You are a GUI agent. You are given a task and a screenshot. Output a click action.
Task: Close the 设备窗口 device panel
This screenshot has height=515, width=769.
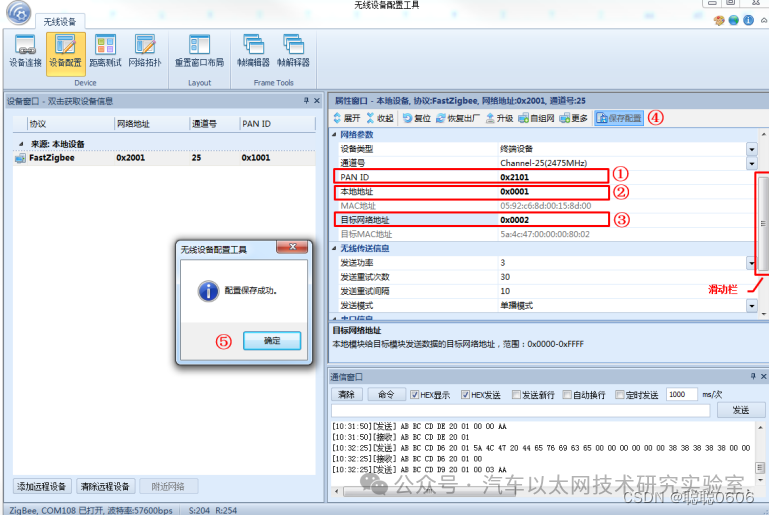(317, 101)
